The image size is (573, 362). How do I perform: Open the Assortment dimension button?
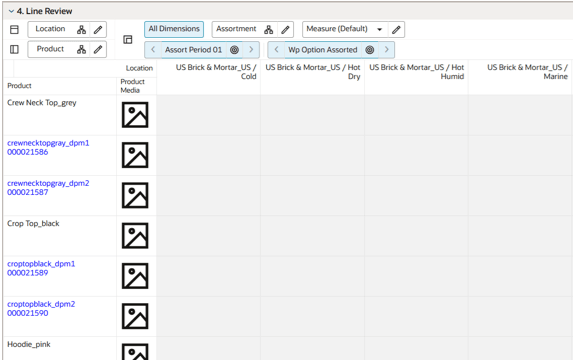point(236,29)
